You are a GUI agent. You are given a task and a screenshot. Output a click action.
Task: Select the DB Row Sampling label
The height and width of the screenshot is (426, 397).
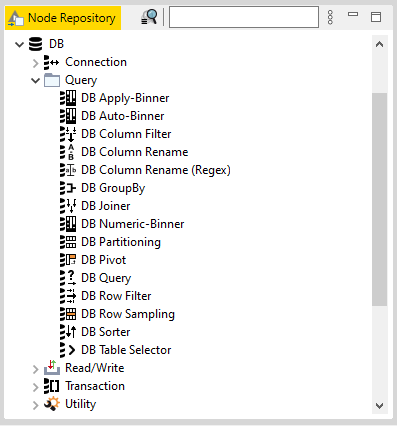click(x=128, y=314)
